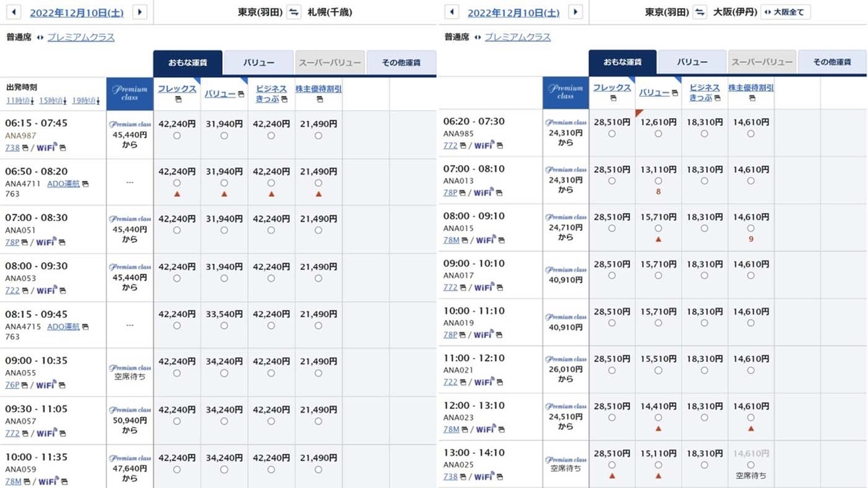Click the next-day arrow on the Sapporo schedule

tap(140, 12)
